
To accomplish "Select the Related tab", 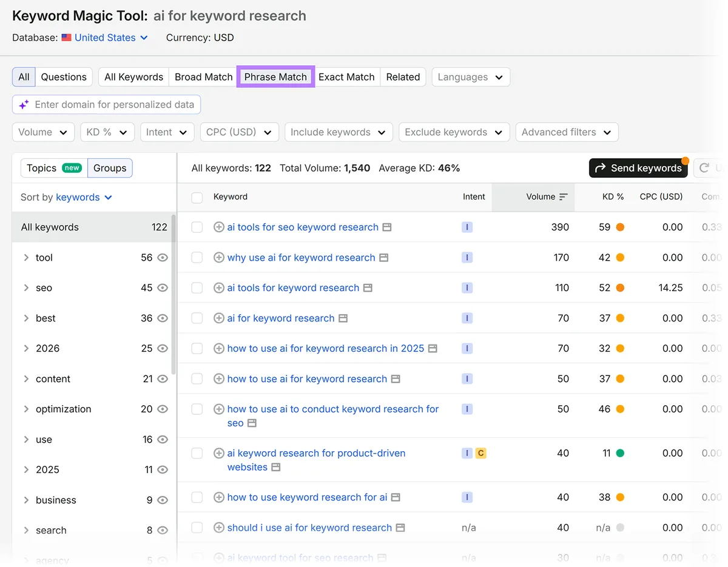I will click(403, 77).
